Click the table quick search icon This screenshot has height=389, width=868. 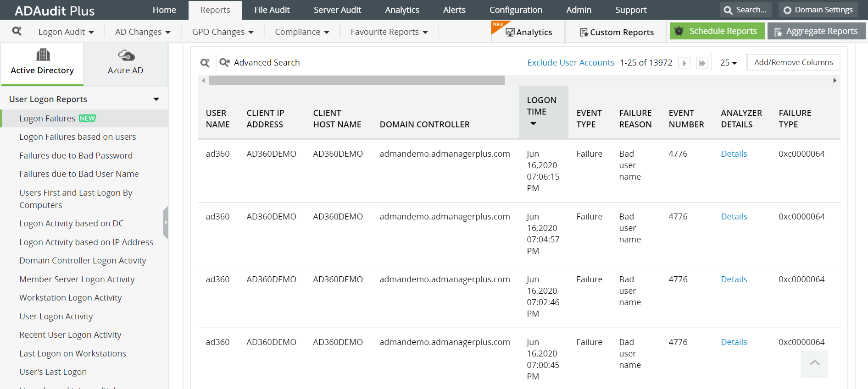click(x=205, y=63)
